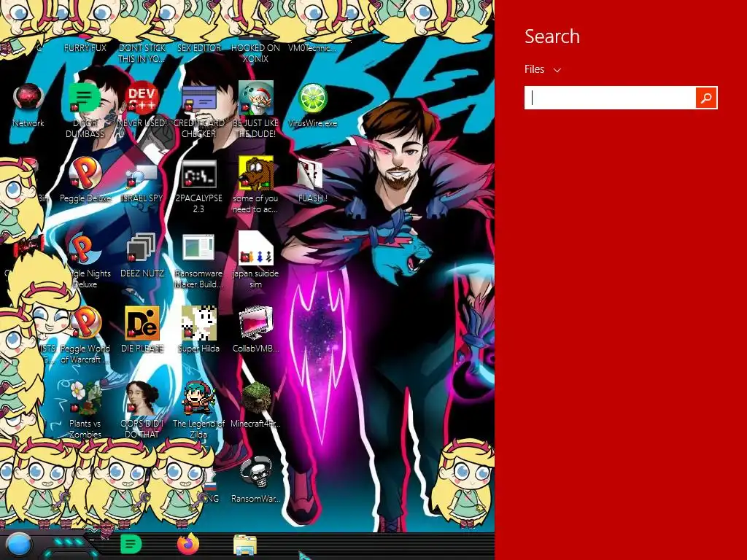Open Peggle Nights Deluxe icon
This screenshot has height=560, width=747.
[x=85, y=249]
